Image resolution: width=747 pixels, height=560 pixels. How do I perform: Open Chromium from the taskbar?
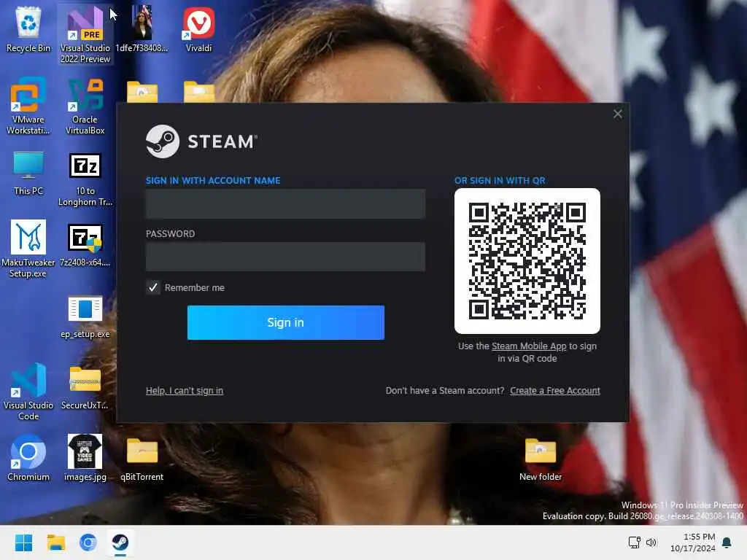click(x=88, y=542)
